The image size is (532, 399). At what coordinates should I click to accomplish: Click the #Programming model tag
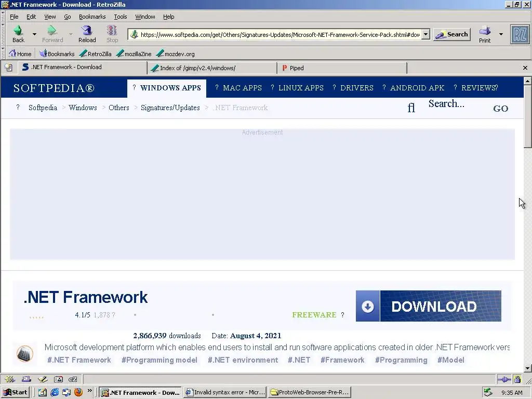pos(159,360)
